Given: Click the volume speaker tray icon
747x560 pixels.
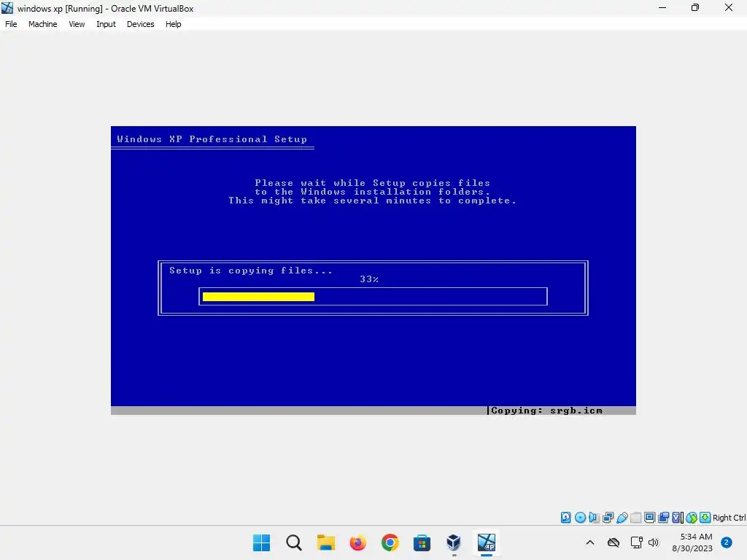Looking at the screenshot, I should 654,542.
